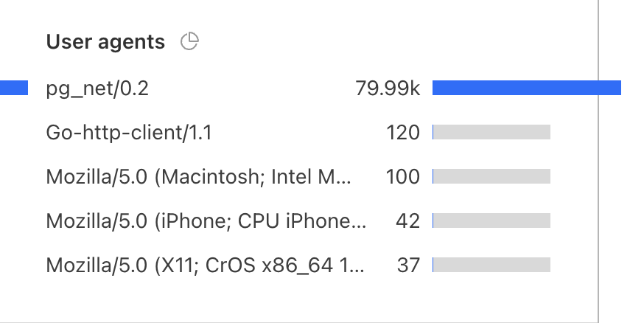644x323 pixels.
Task: Click the 37 count for CrOS agent
Action: [x=408, y=265]
